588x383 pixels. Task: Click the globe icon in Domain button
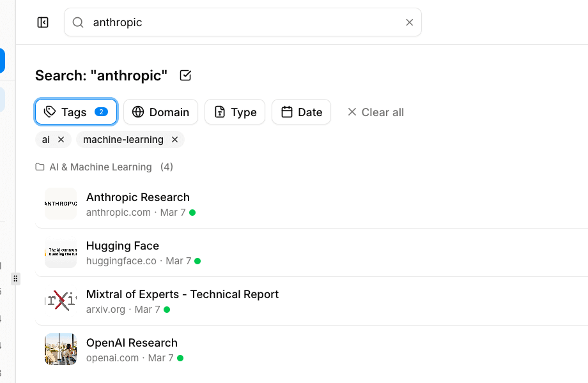[x=138, y=112]
